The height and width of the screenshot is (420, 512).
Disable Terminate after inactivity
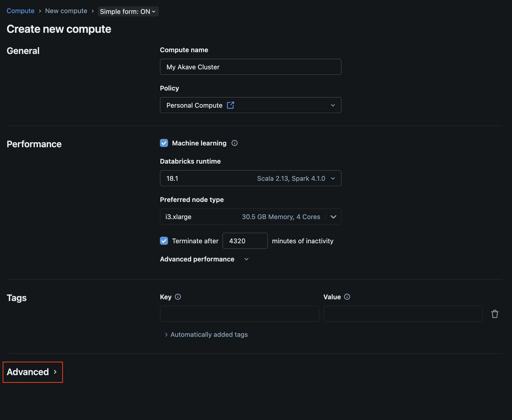pyautogui.click(x=164, y=241)
